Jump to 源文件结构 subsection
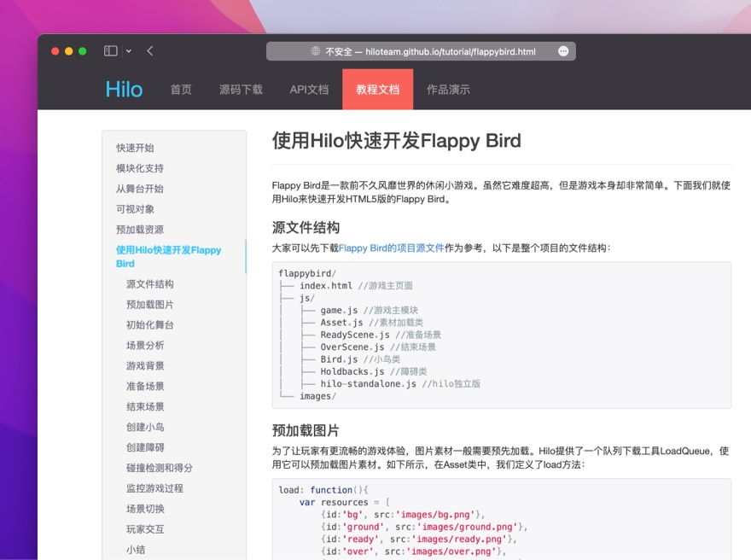This screenshot has height=560, width=751. [x=150, y=284]
